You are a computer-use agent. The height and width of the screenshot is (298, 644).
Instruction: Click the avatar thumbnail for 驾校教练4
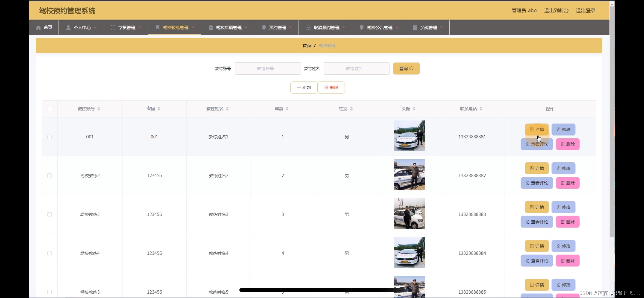click(x=409, y=252)
